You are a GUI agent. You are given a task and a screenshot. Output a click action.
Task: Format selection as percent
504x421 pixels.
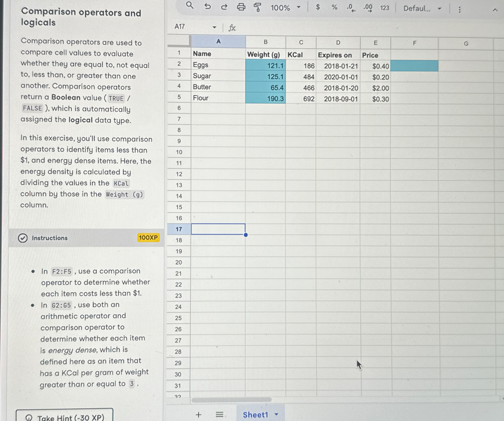pos(334,7)
